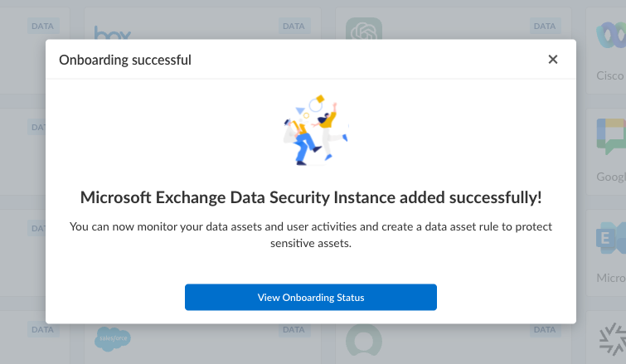
Task: Click the 'Googl' label under the chat icon
Action: pyautogui.click(x=611, y=177)
